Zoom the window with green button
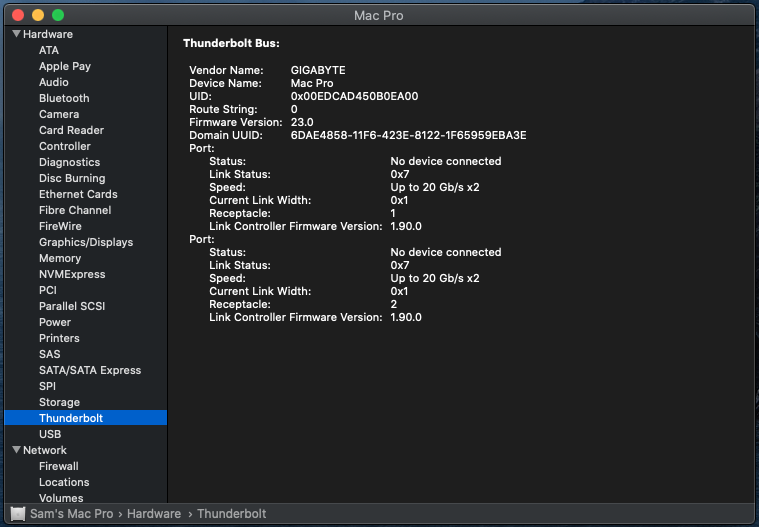 (x=58, y=15)
